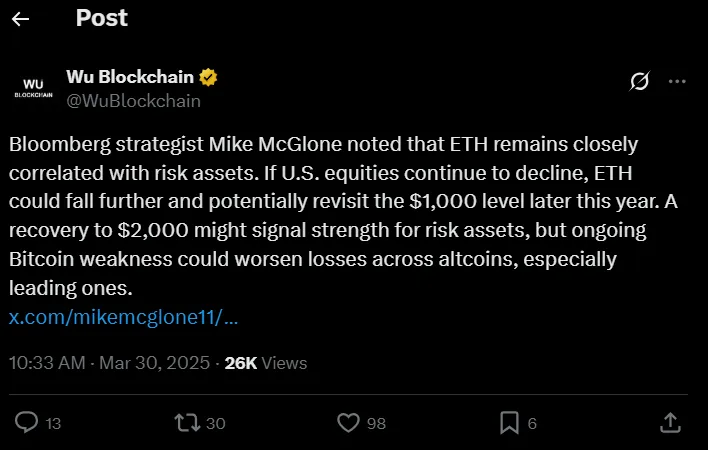This screenshot has width=708, height=450.
Task: Open the @WuBlockchain handle link
Action: [x=133, y=100]
